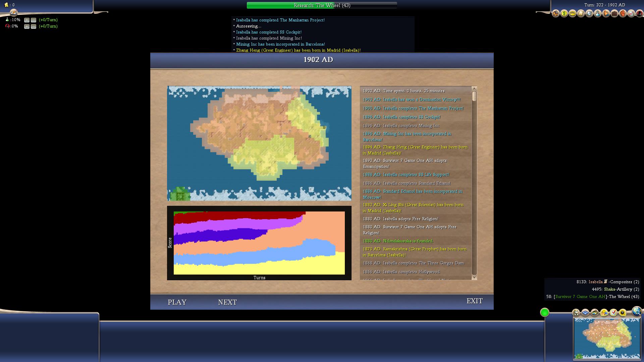644x362 pixels.
Task: Toggle the tile grid display
Action: click(585, 313)
